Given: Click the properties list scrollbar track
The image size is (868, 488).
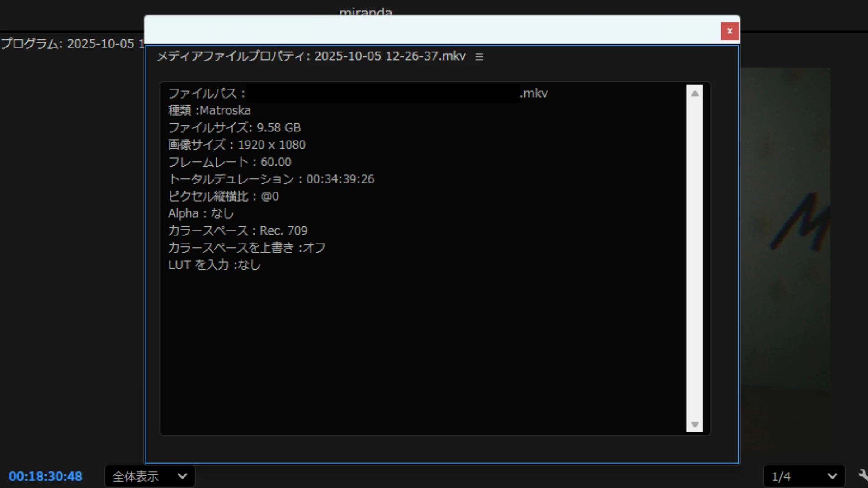Looking at the screenshot, I should (x=694, y=258).
